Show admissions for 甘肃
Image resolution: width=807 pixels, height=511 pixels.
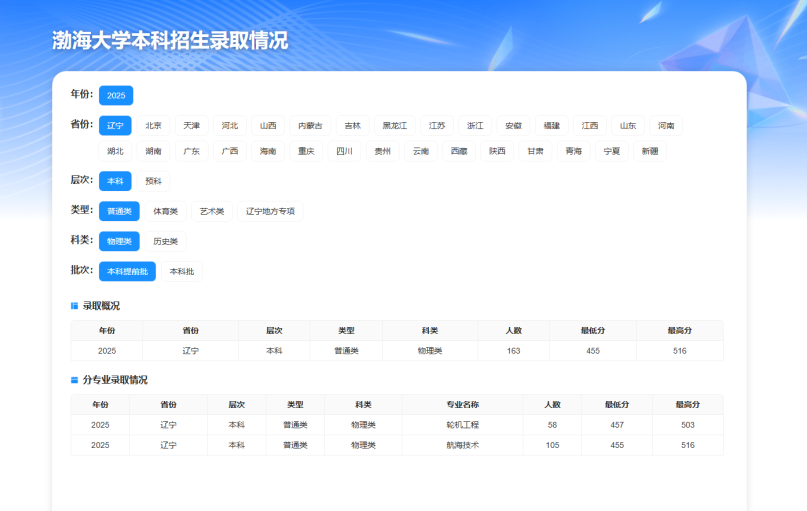point(535,151)
